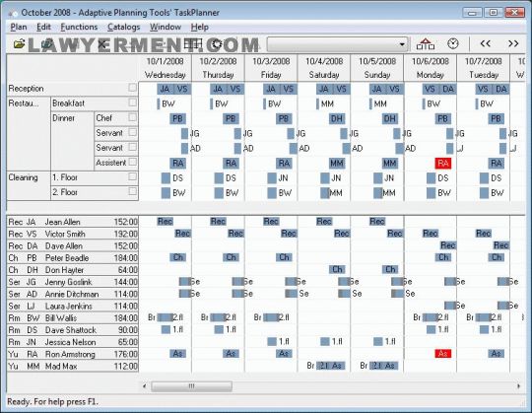Viewport: 532px width, 413px height.
Task: Click the horizontal scrollbar thumb
Action: click(192, 385)
